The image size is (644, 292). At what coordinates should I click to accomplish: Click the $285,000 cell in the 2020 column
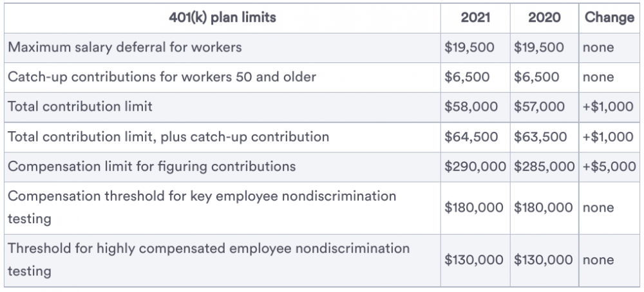544,167
